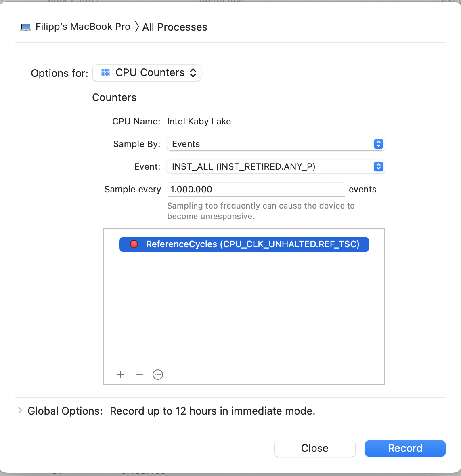Open the Sample By Events dropdown
Screen dimensions: 461x476
coord(270,144)
